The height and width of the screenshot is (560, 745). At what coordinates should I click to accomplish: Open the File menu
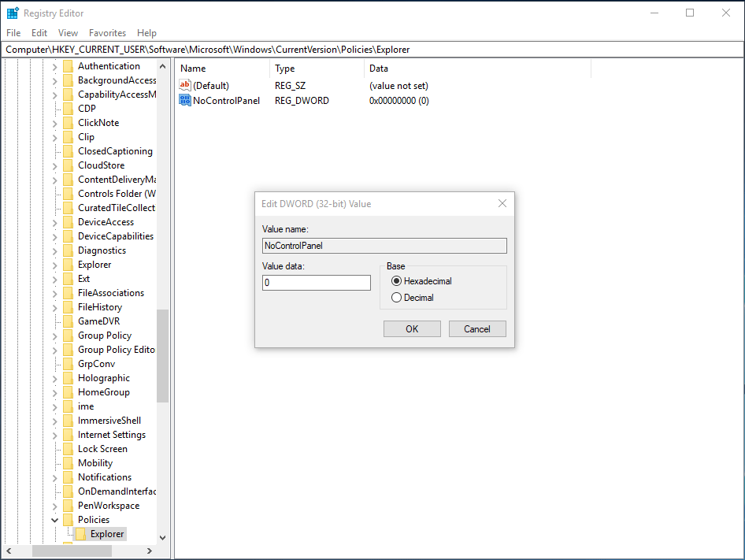13,33
